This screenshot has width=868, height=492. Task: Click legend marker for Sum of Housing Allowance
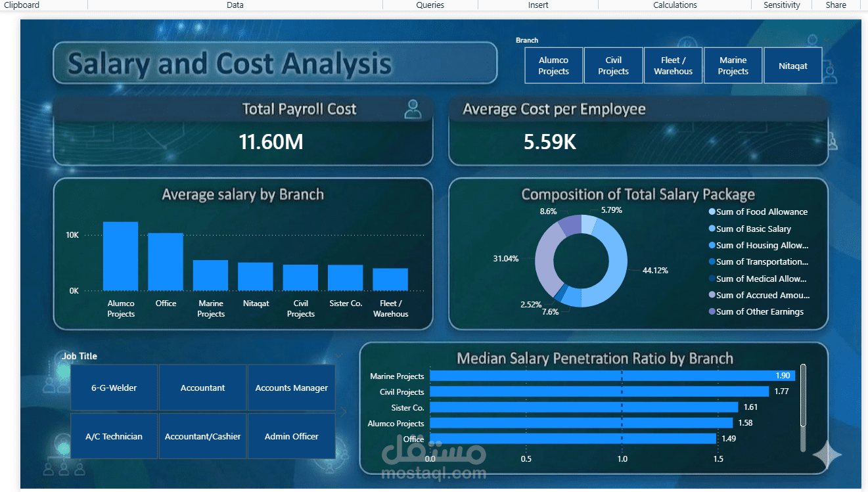(712, 245)
